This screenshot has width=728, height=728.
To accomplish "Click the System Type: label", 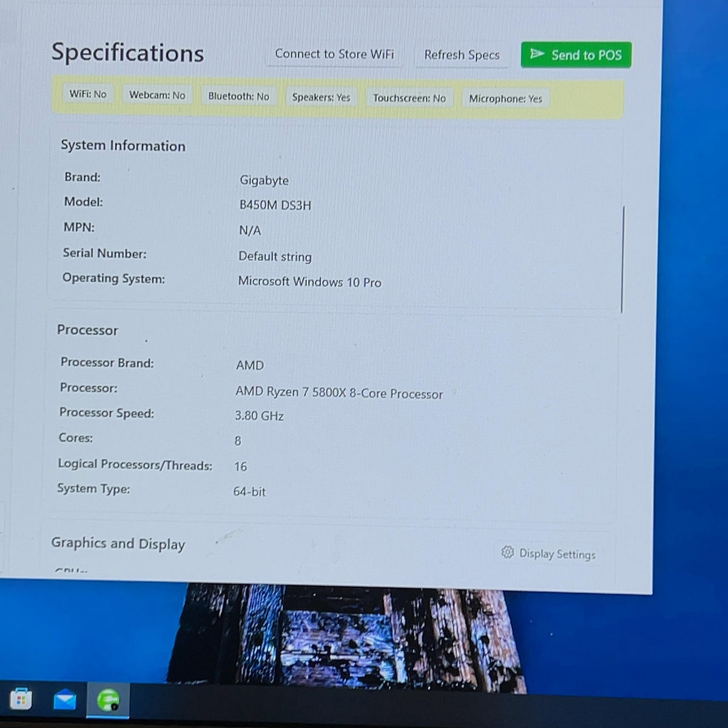I will (x=93, y=488).
